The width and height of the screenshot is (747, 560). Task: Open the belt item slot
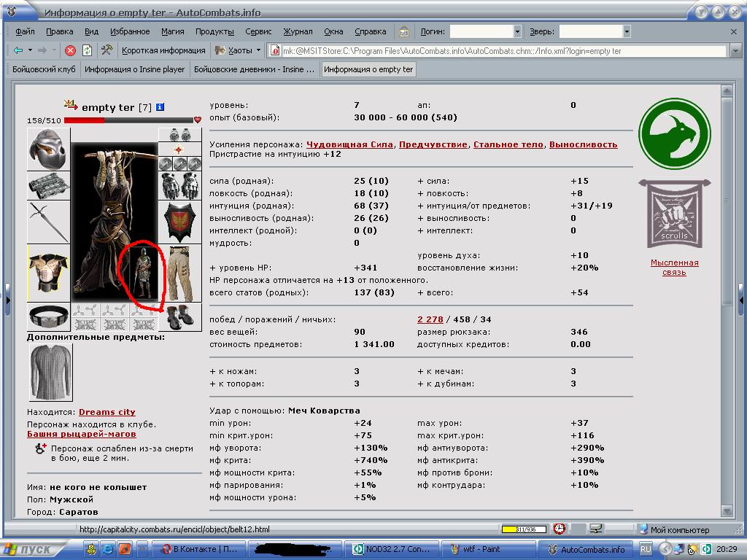tap(49, 316)
